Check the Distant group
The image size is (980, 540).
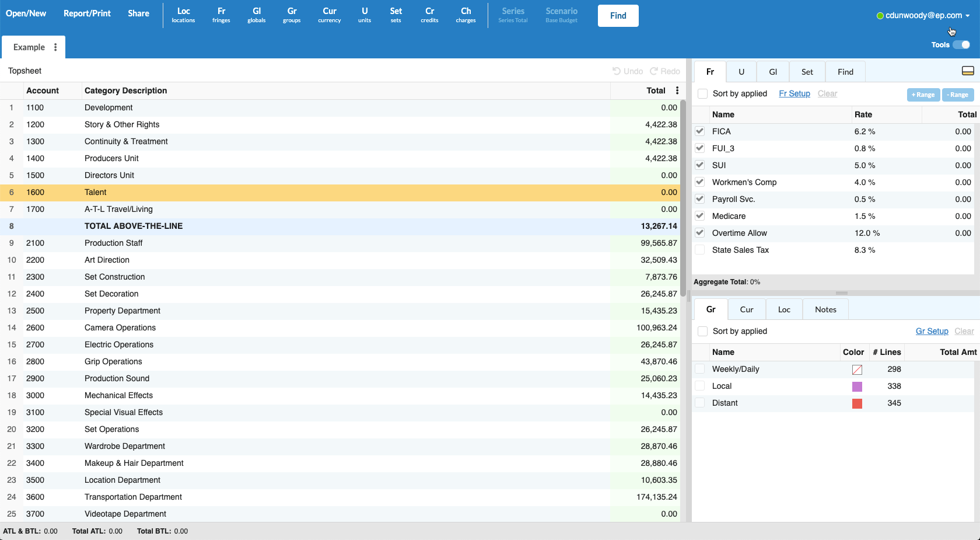tap(700, 403)
